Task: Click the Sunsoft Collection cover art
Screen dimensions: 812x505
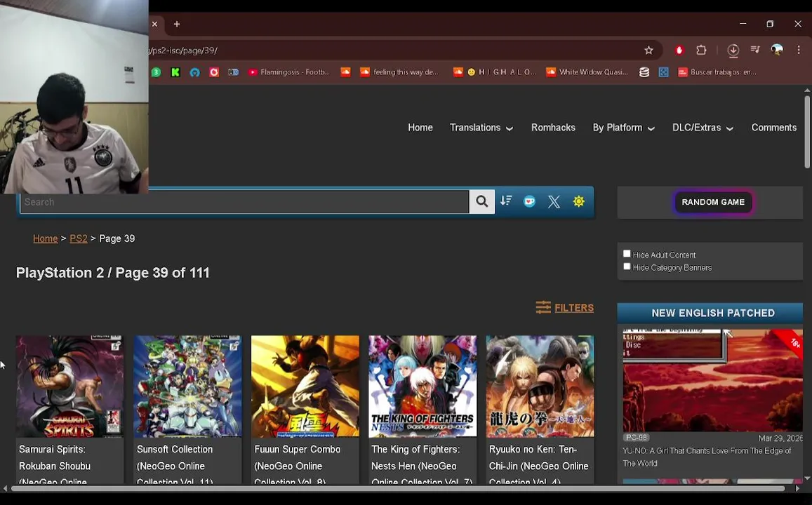Action: click(187, 386)
